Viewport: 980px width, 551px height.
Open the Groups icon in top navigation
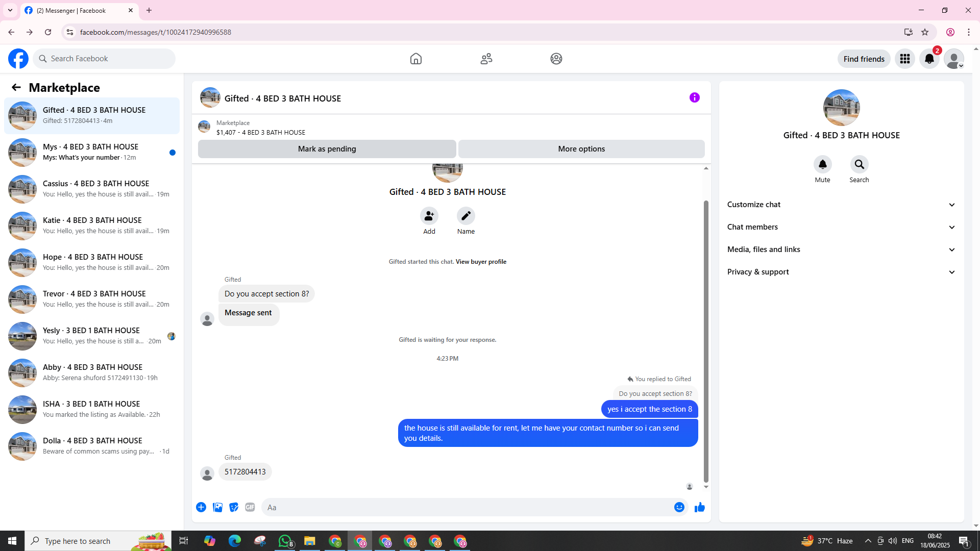tap(556, 59)
